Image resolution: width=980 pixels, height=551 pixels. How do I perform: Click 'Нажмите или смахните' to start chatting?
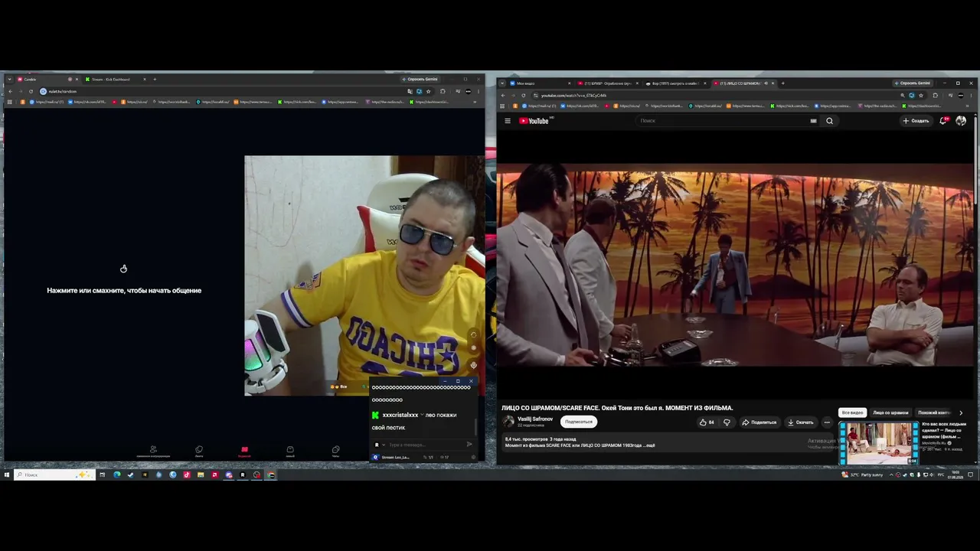click(x=124, y=291)
